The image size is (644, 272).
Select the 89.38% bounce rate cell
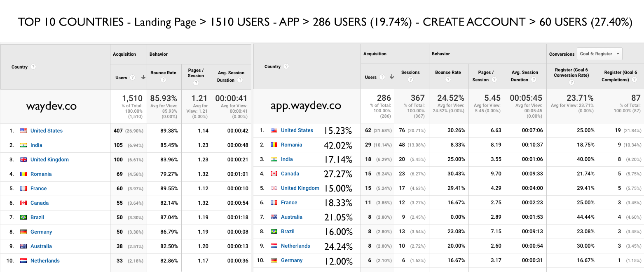pos(169,131)
